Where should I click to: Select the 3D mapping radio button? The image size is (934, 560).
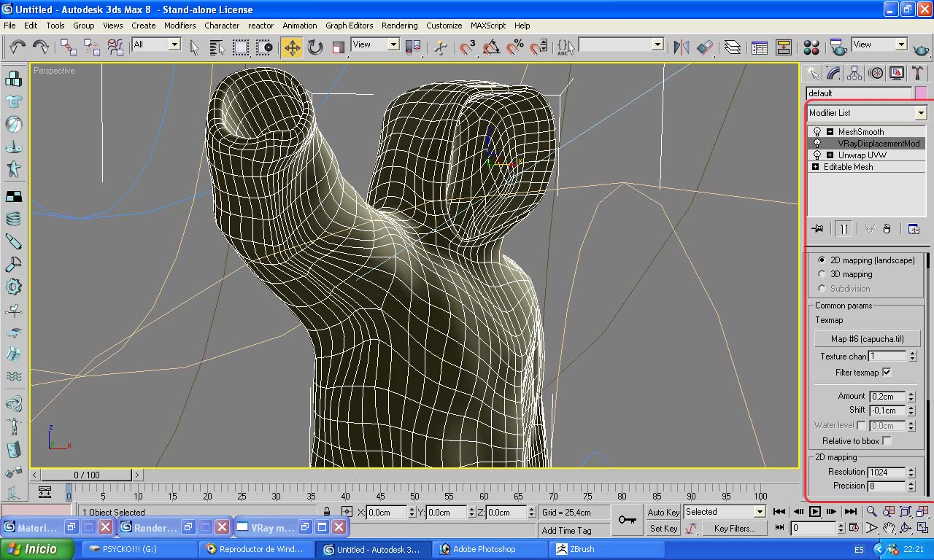pyautogui.click(x=822, y=274)
